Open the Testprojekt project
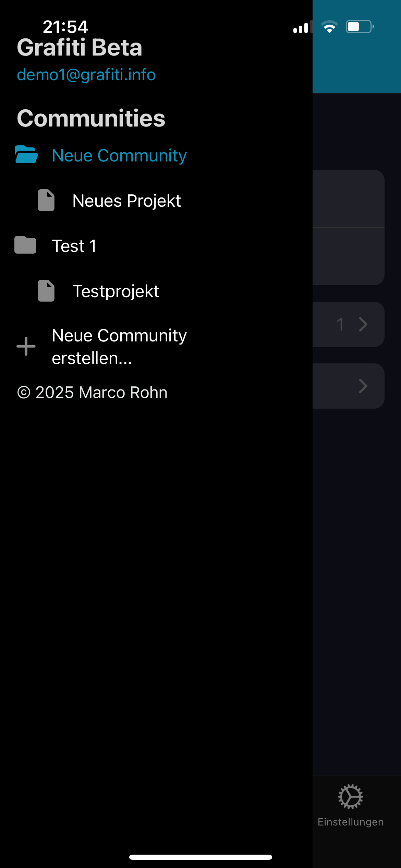Viewport: 401px width, 868px height. 116,291
